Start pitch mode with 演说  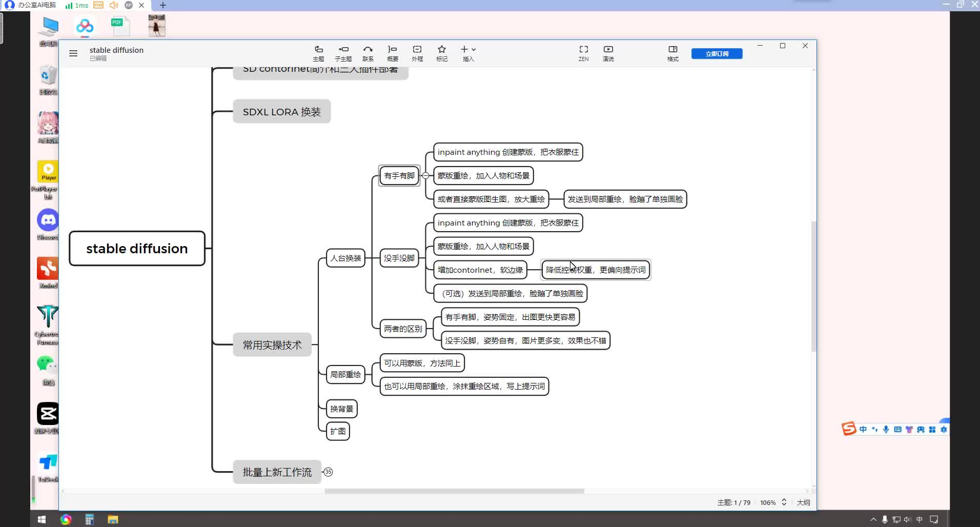(608, 53)
